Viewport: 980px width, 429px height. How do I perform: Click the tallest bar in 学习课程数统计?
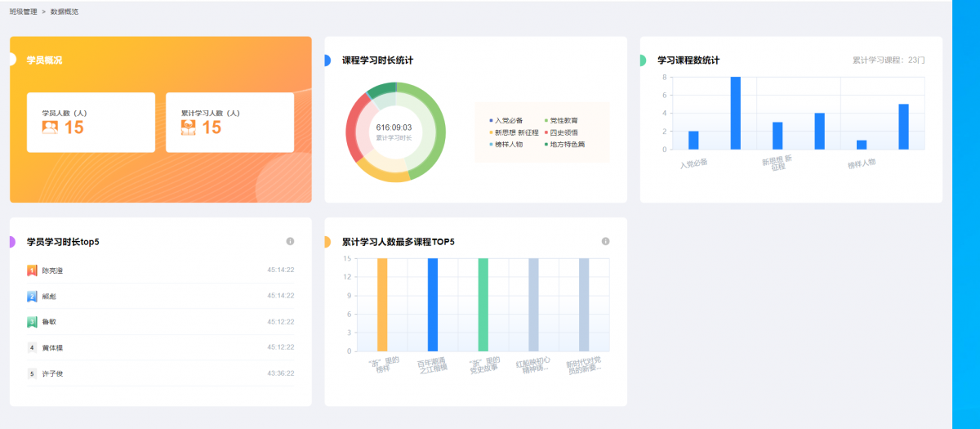coord(735,113)
